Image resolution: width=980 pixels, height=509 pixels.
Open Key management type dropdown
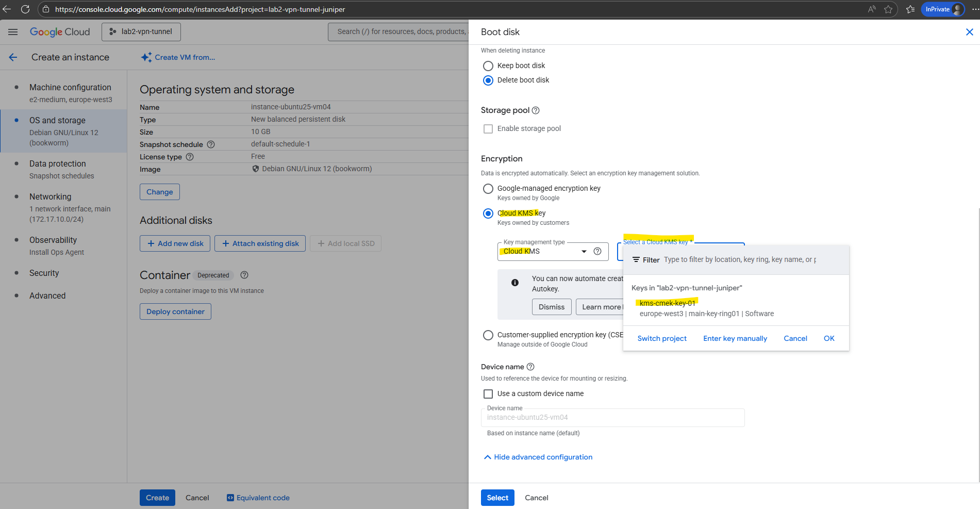(x=553, y=251)
